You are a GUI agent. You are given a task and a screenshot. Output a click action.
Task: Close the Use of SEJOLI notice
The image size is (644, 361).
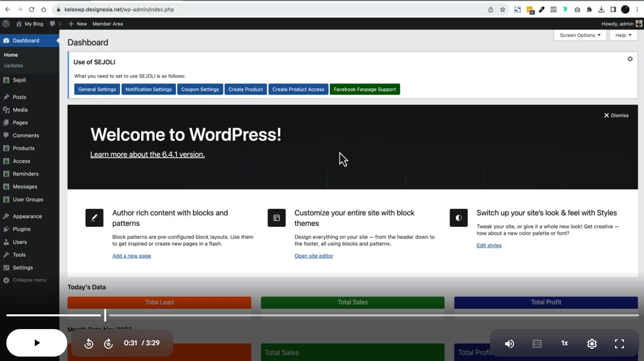click(x=630, y=59)
